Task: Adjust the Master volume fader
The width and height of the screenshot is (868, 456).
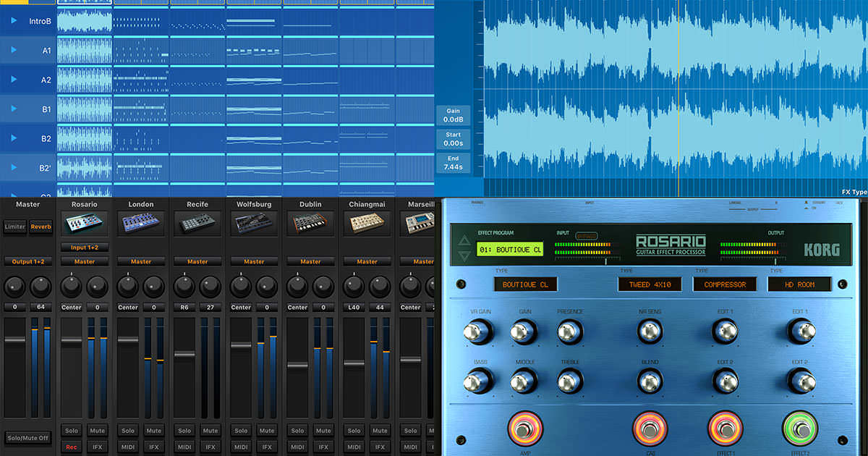Action: [x=14, y=340]
